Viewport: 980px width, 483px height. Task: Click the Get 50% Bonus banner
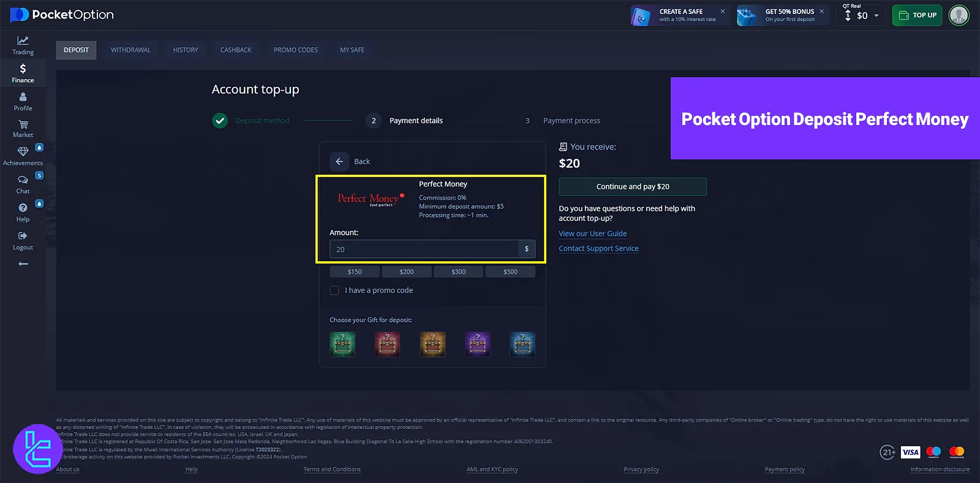coord(783,15)
